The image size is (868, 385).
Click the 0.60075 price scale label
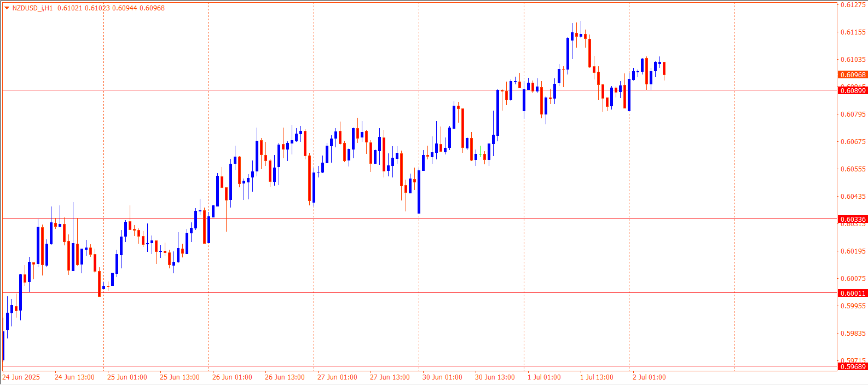coord(853,279)
